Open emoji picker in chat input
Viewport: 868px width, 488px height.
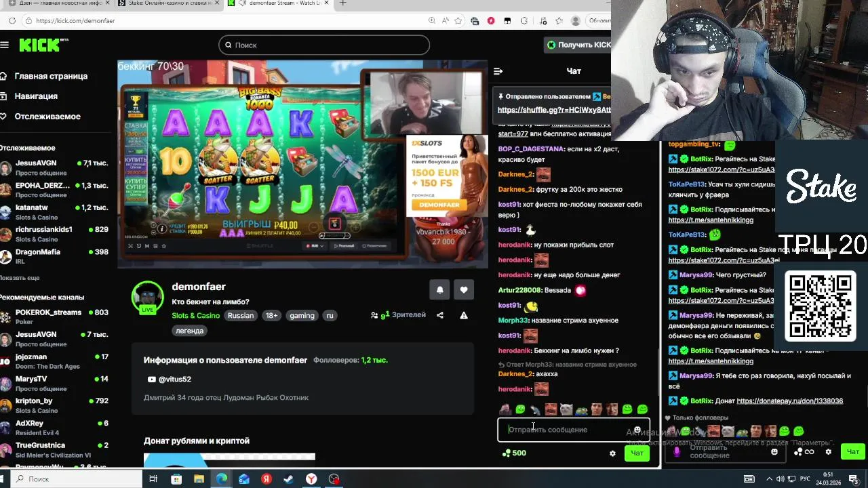(x=637, y=430)
